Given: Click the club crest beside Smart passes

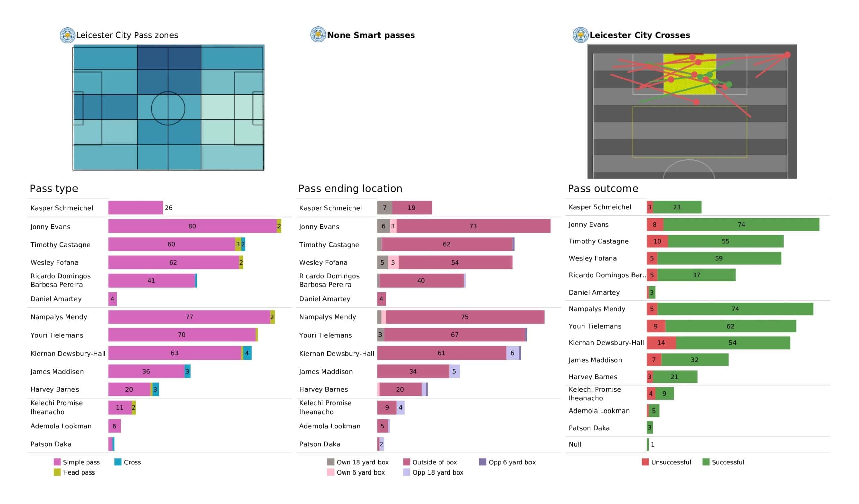Looking at the screenshot, I should 318,35.
